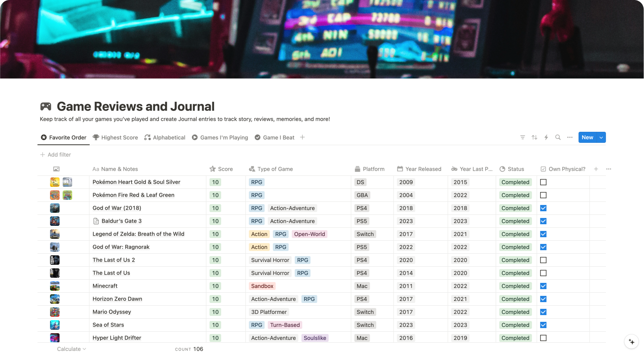Click the DS platform cell
The image size is (644, 358).
(x=360, y=182)
